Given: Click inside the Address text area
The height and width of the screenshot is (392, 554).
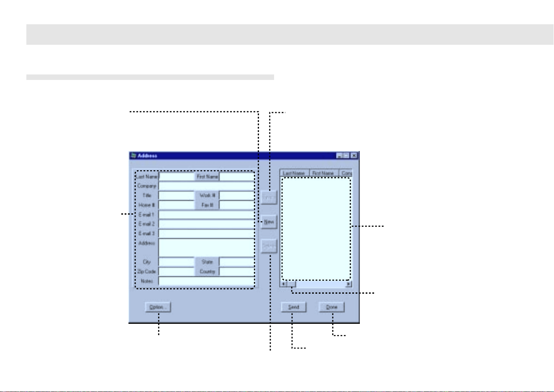Looking at the screenshot, I should [206, 248].
